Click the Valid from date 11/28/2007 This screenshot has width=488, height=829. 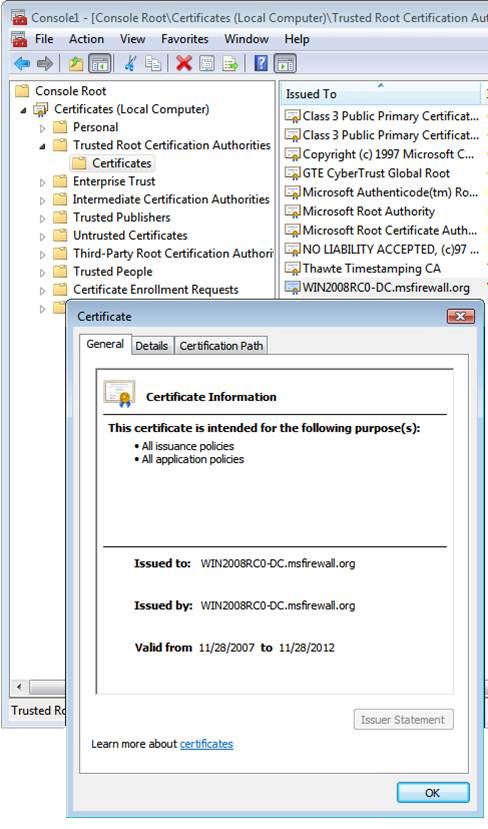coord(226,648)
